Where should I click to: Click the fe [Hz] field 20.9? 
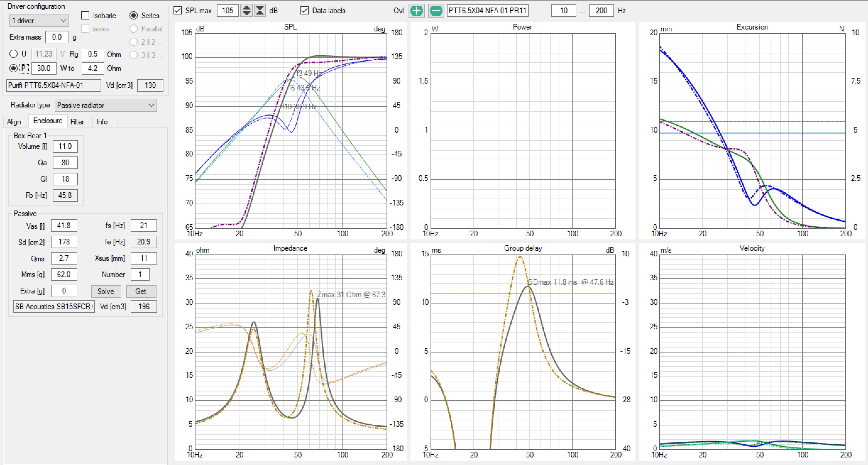[x=144, y=242]
